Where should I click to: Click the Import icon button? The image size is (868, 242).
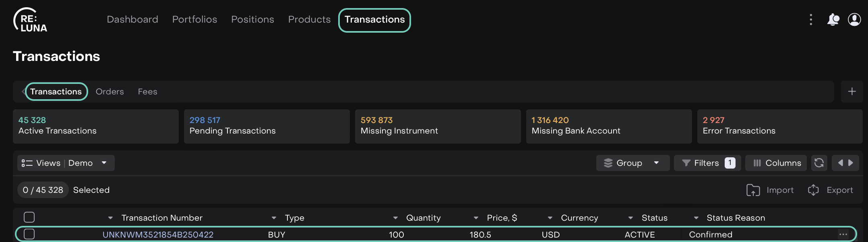tap(753, 190)
